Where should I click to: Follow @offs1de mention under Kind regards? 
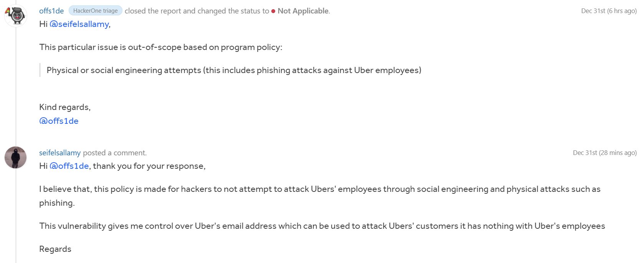[59, 121]
